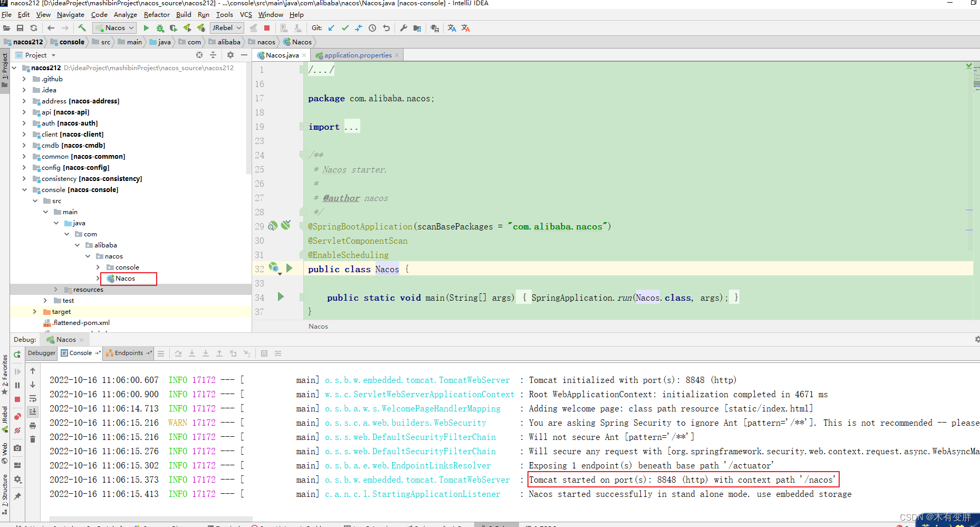
Task: Expand the address [nacos-address] module
Action: tap(24, 101)
